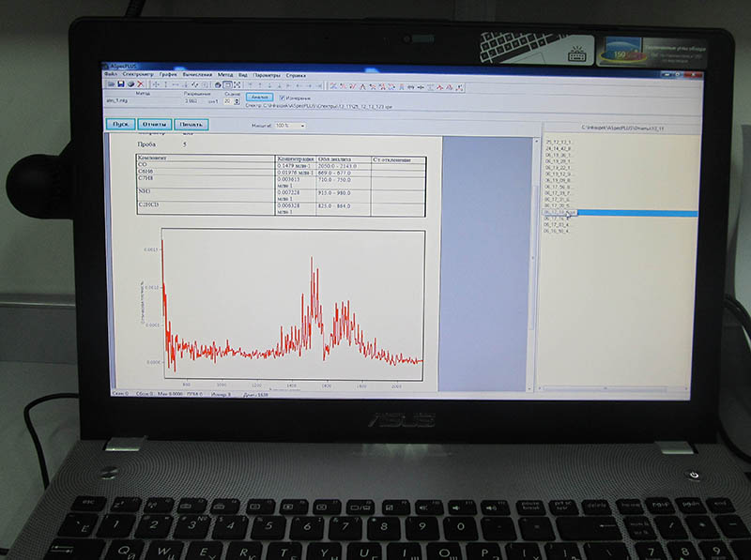
Task: Select report 06_19_12_9 in the list
Action: (558, 174)
